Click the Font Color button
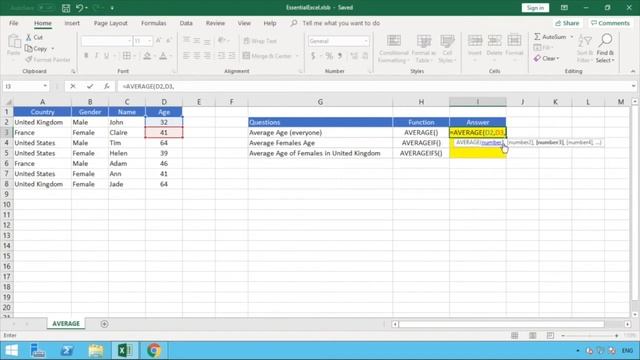 [163, 56]
